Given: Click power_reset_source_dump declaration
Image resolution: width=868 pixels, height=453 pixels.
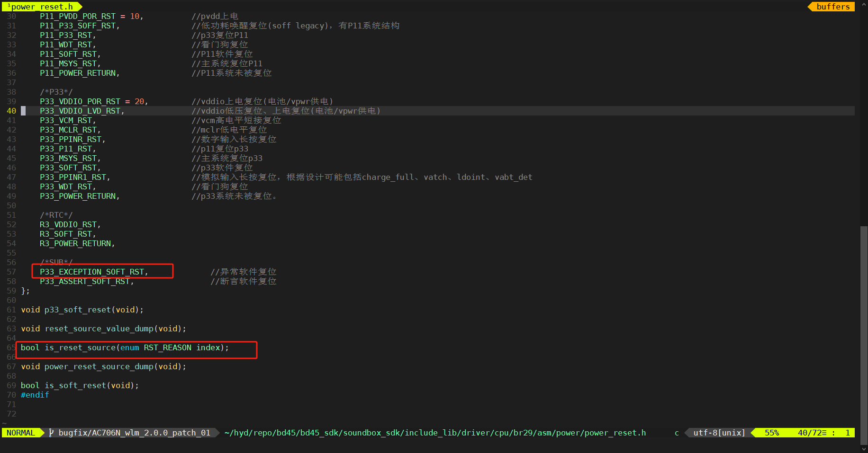Looking at the screenshot, I should pyautogui.click(x=103, y=366).
